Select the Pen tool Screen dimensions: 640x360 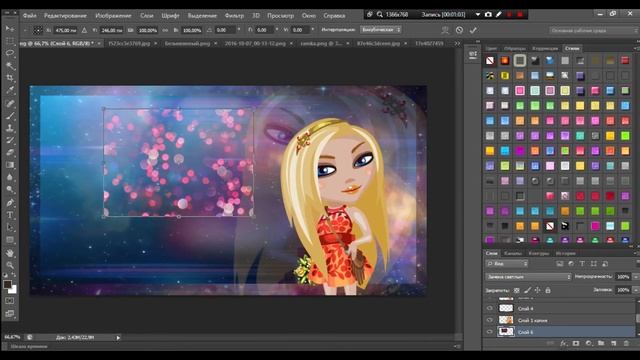point(10,203)
